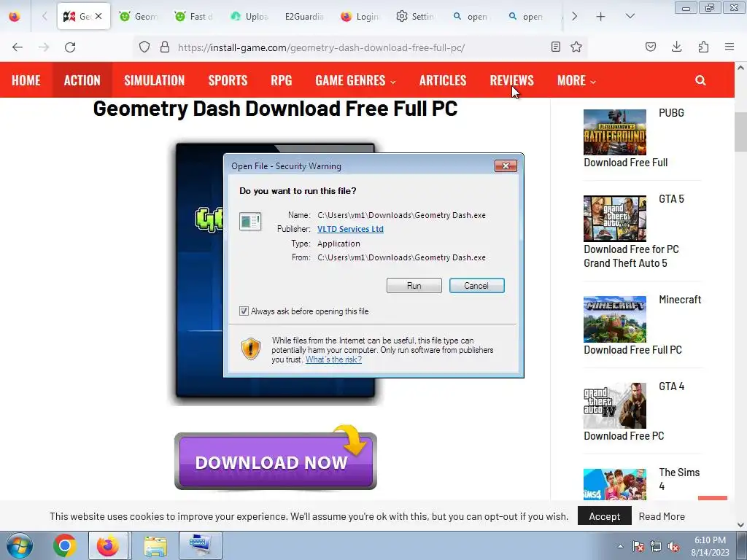
Task: Open the Pocket save icon
Action: [651, 47]
